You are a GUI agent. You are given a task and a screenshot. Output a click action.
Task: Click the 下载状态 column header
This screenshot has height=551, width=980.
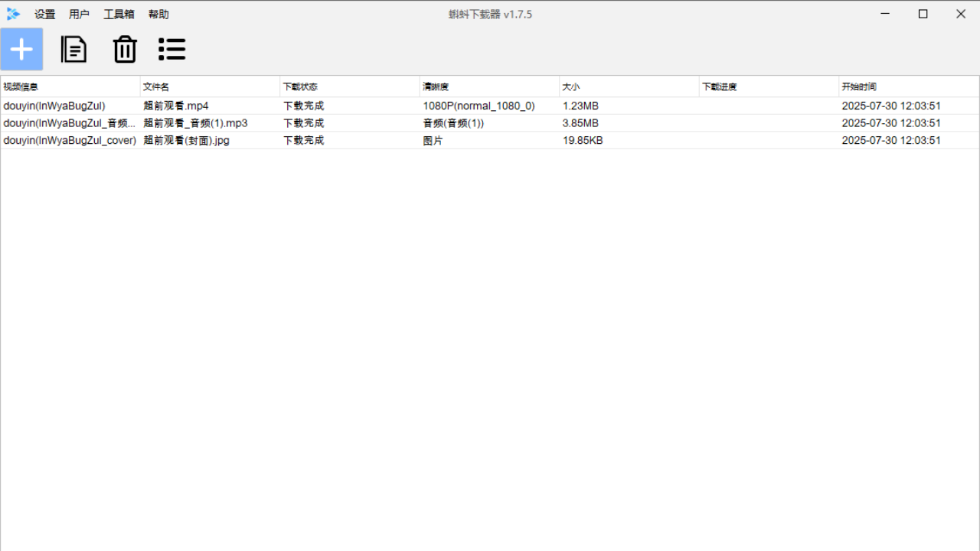point(349,86)
